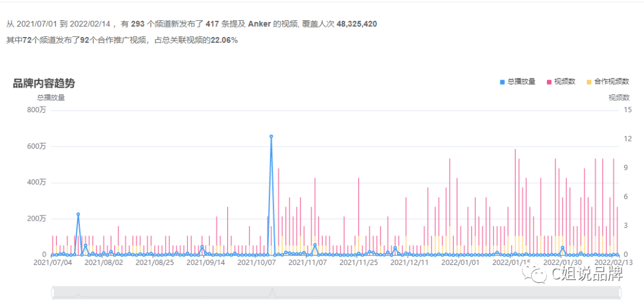Select the left handle of zoom slider

click(x=52, y=292)
